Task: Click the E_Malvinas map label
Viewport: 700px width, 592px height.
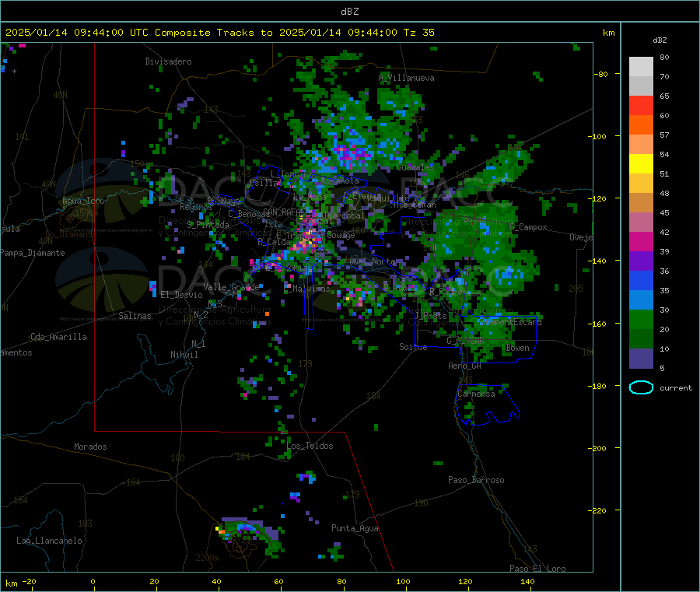Action: (x=307, y=289)
